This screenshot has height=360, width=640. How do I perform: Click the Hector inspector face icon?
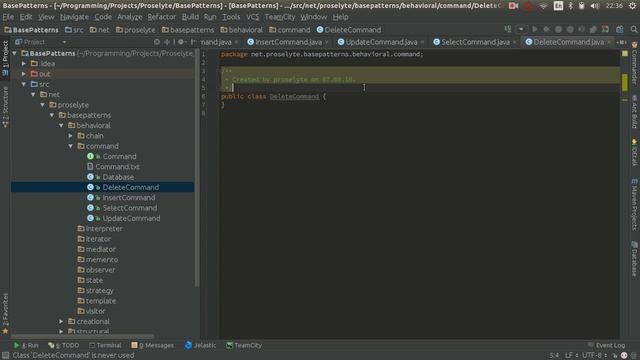coord(624,356)
